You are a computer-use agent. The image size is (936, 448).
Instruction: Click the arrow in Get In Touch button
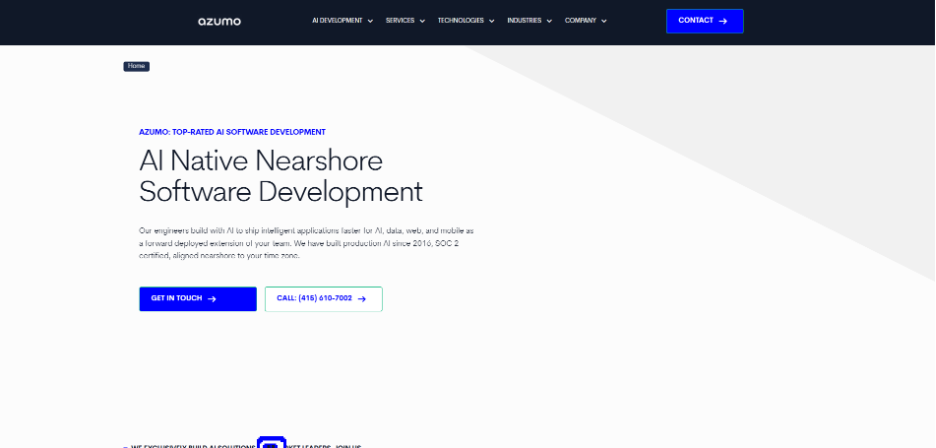tap(211, 299)
